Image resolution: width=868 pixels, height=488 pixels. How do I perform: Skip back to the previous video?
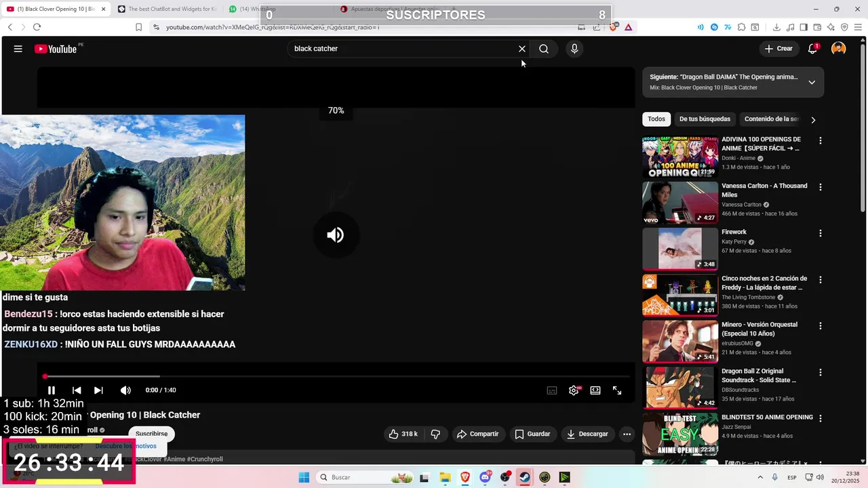[x=77, y=390]
